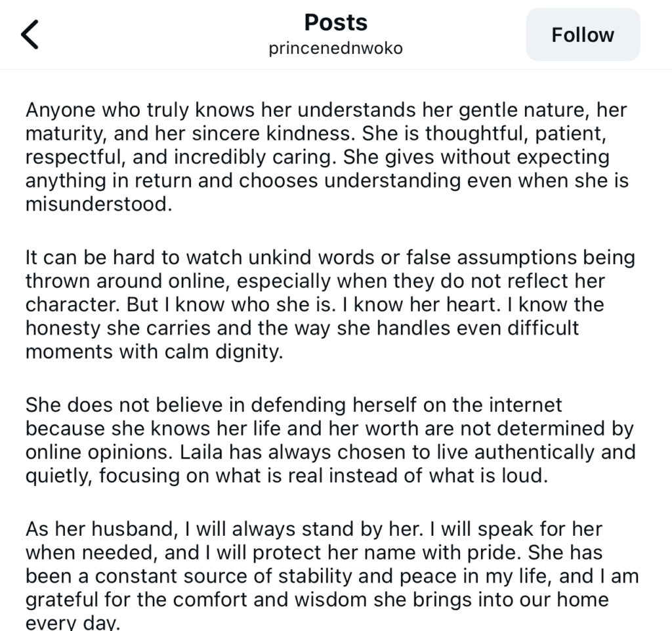
Task: Tap the Posts header title
Action: 335,22
